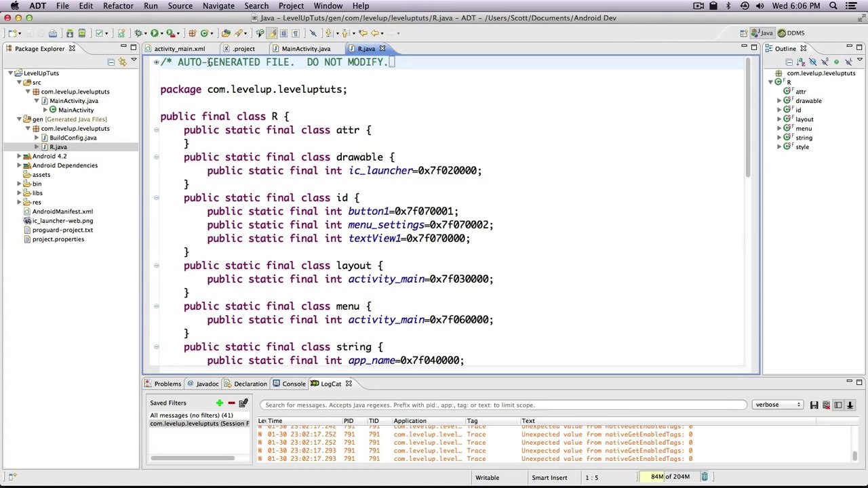Expand folded header comment in R.java editor
The width and height of the screenshot is (868, 488).
tap(156, 62)
